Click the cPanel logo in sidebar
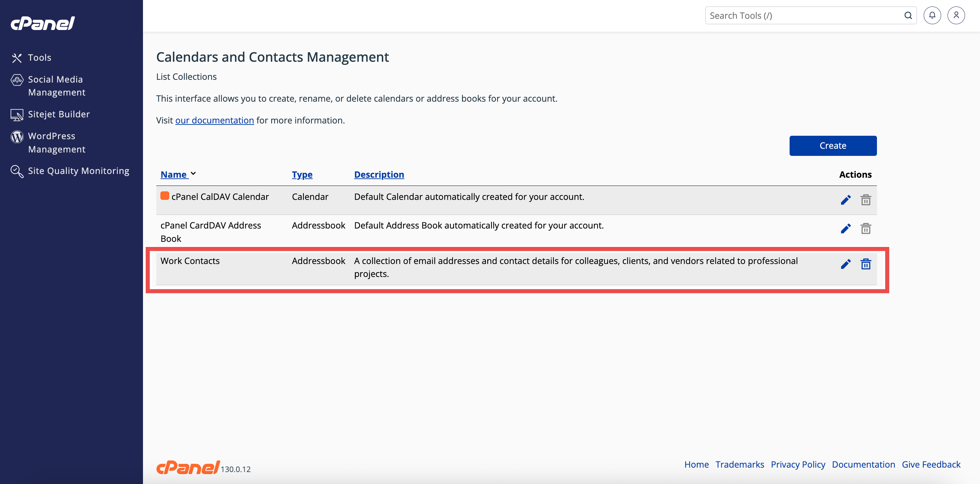Screen dimensions: 980x484 (43, 24)
